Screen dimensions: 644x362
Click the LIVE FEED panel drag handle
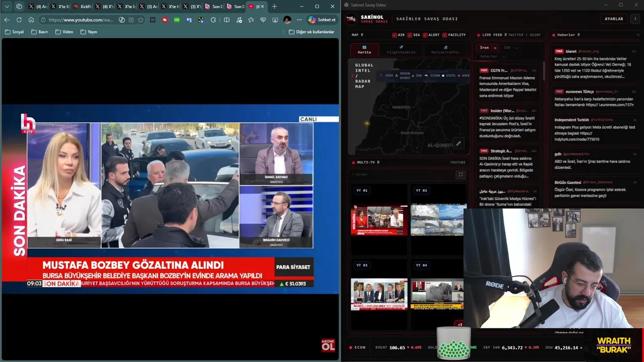point(505,35)
